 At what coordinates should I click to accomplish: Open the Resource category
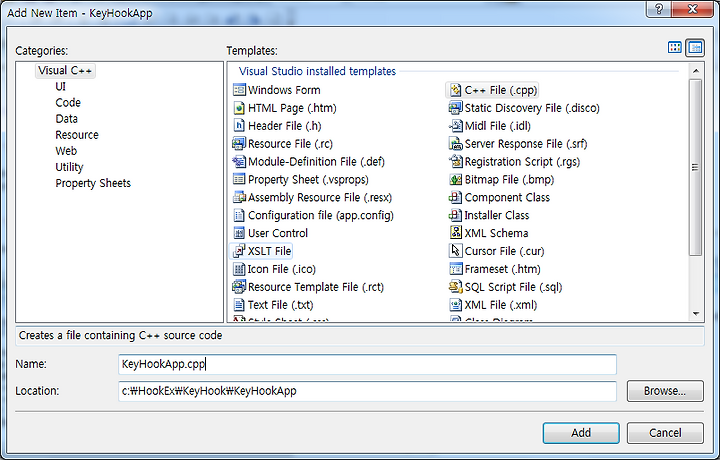click(77, 135)
